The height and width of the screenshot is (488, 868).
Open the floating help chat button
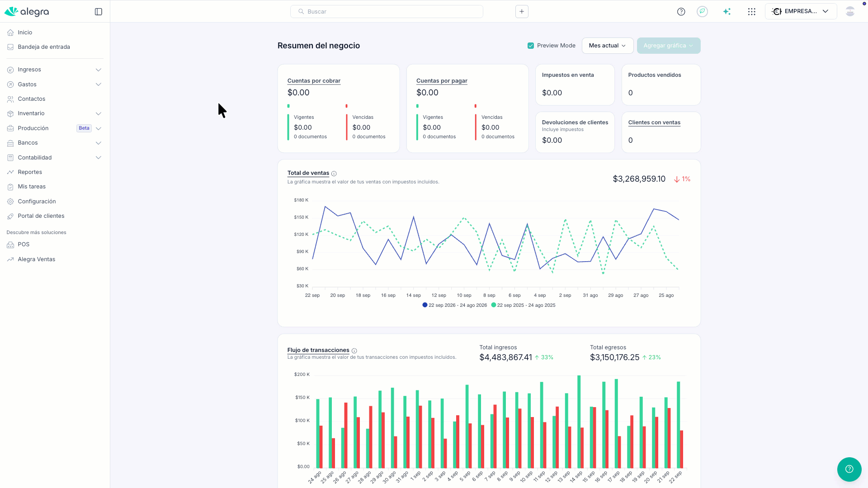coord(849,469)
